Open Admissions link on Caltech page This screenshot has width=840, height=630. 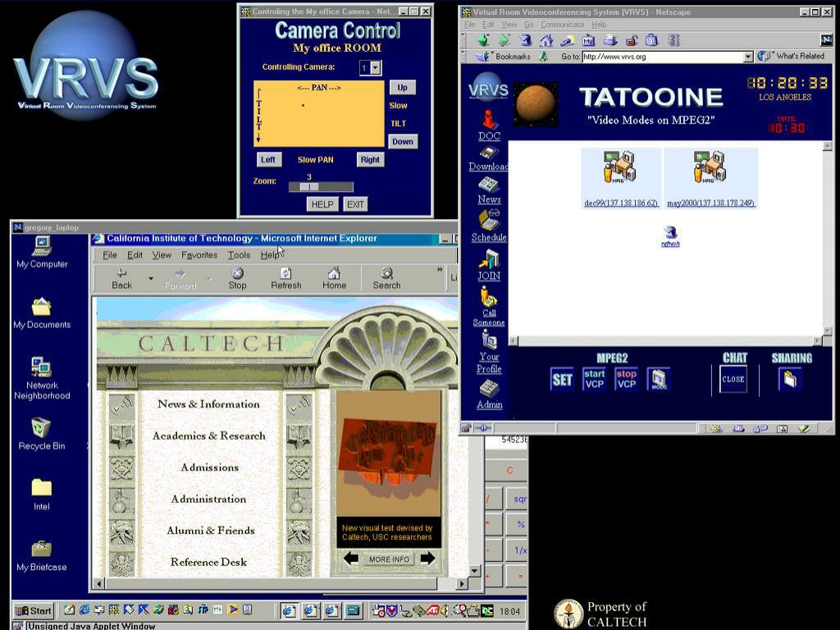209,467
